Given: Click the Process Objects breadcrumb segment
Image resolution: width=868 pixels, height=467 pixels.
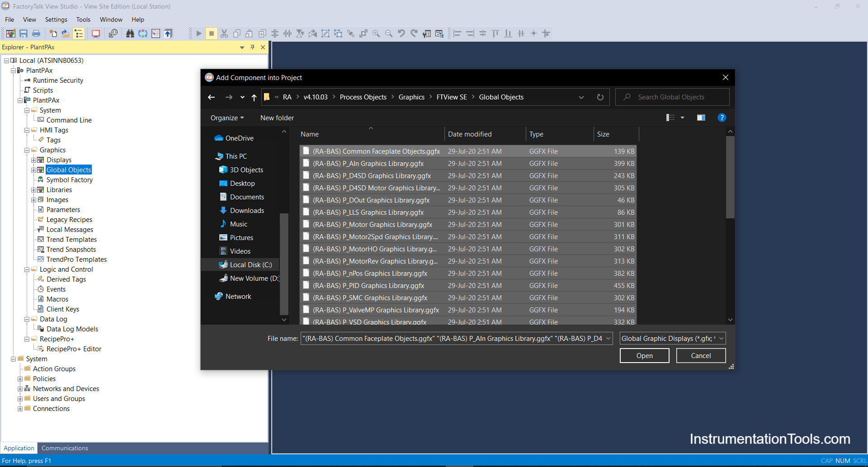Looking at the screenshot, I should coord(363,97).
